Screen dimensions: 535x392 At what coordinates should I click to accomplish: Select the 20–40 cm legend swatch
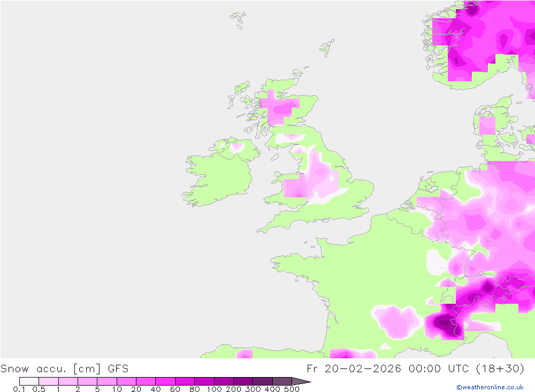tap(146, 381)
